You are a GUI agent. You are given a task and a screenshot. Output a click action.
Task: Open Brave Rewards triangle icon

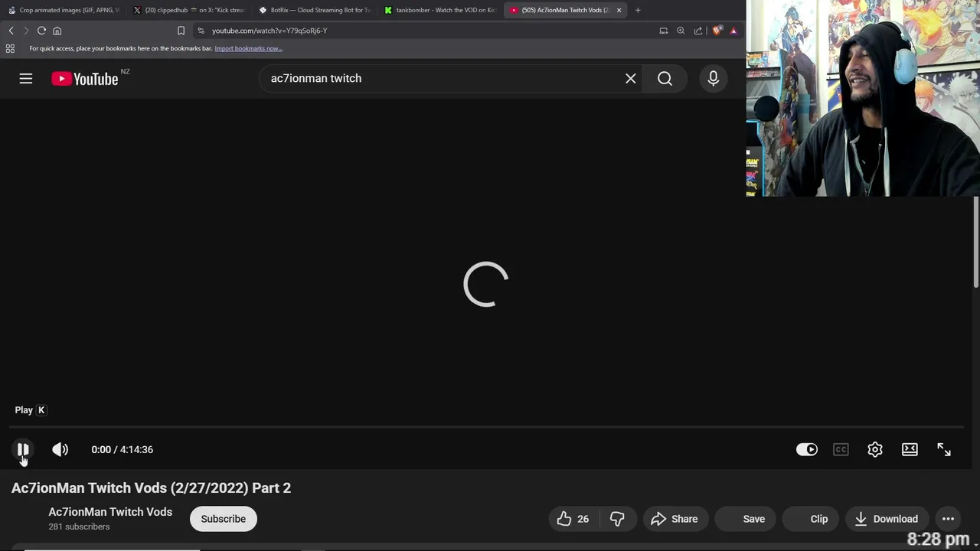coord(733,31)
